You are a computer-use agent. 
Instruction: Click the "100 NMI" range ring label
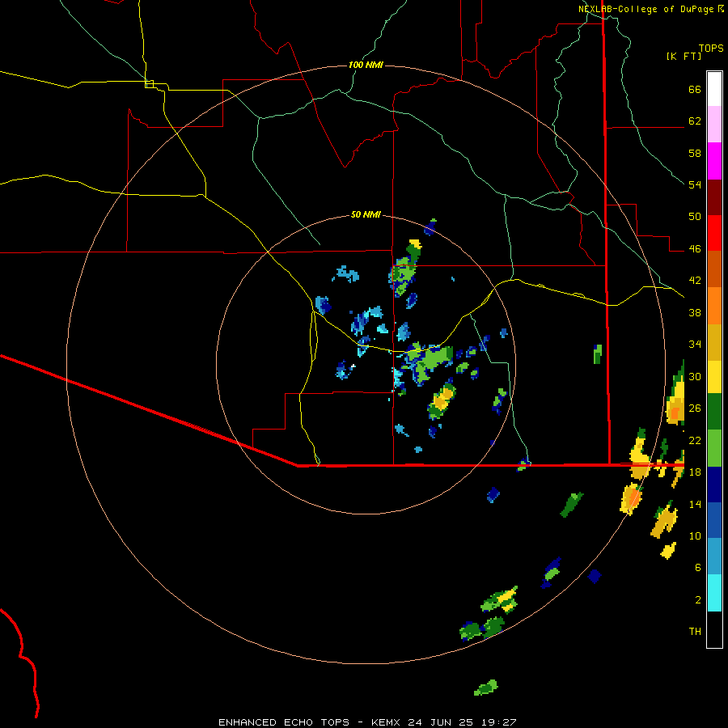(366, 65)
